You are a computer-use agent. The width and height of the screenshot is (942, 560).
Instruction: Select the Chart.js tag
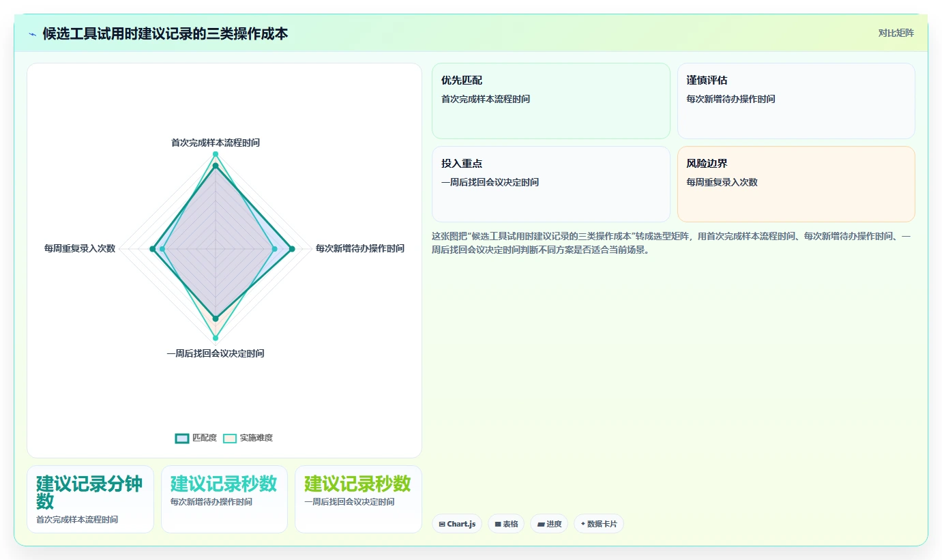point(457,524)
